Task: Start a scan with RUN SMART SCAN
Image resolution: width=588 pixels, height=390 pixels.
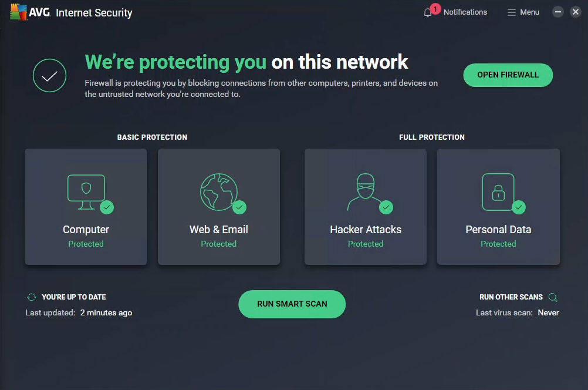Action: [x=292, y=304]
